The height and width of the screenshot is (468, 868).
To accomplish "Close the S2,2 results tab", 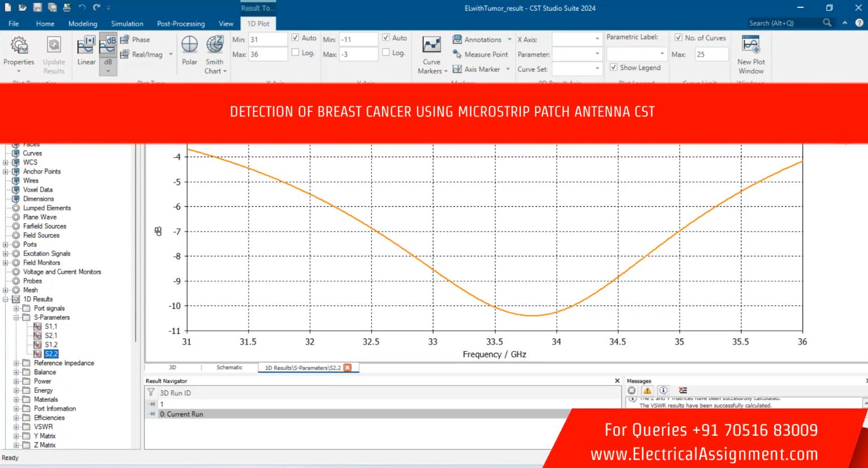I will 348,367.
